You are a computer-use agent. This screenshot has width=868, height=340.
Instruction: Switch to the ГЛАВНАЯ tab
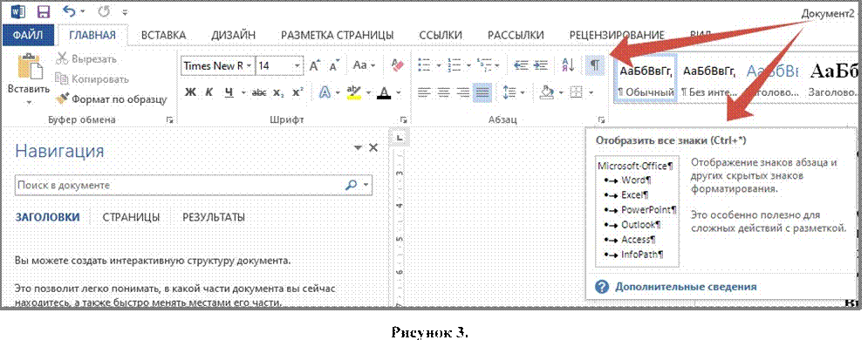coord(92,36)
